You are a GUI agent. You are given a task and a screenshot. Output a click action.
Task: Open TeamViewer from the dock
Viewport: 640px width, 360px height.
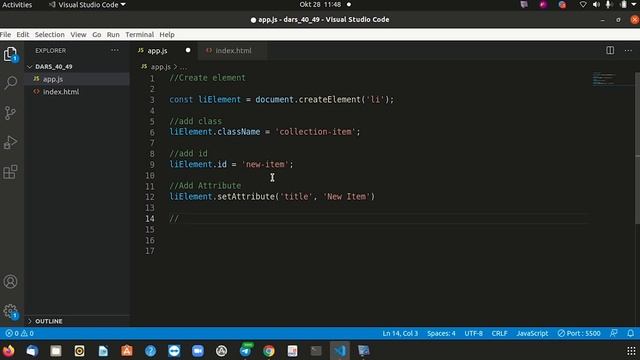coord(174,351)
